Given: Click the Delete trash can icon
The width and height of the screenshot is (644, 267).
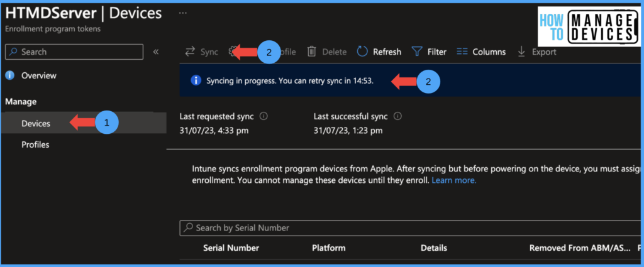Looking at the screenshot, I should 312,52.
